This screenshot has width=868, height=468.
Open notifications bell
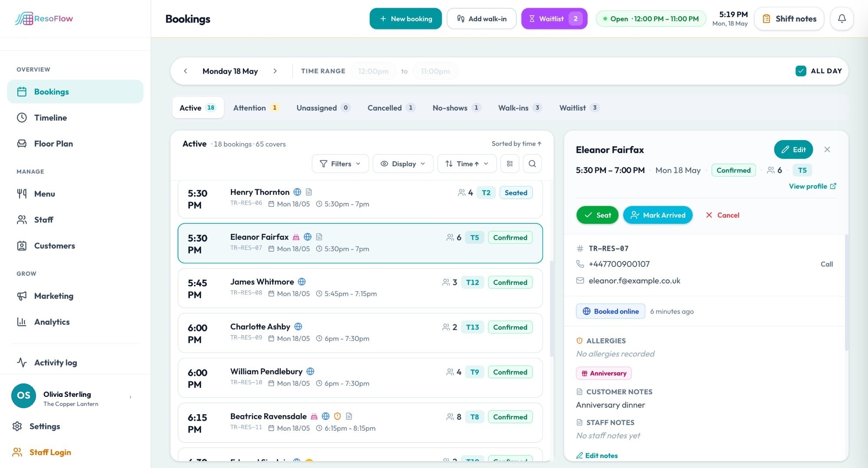(842, 19)
